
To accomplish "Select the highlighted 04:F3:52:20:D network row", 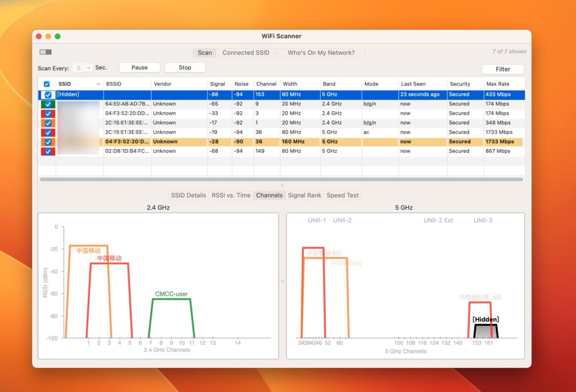I will (x=225, y=141).
